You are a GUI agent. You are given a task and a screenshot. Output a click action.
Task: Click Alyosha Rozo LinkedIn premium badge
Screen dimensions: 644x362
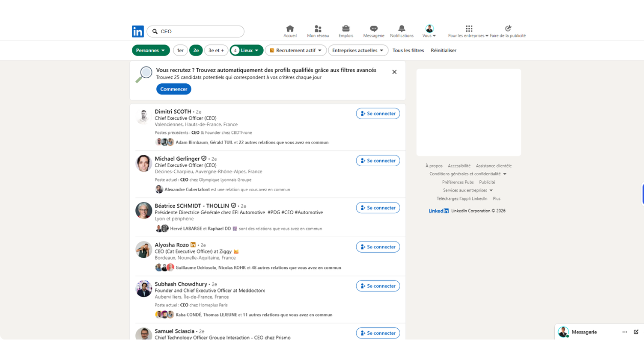(x=193, y=245)
